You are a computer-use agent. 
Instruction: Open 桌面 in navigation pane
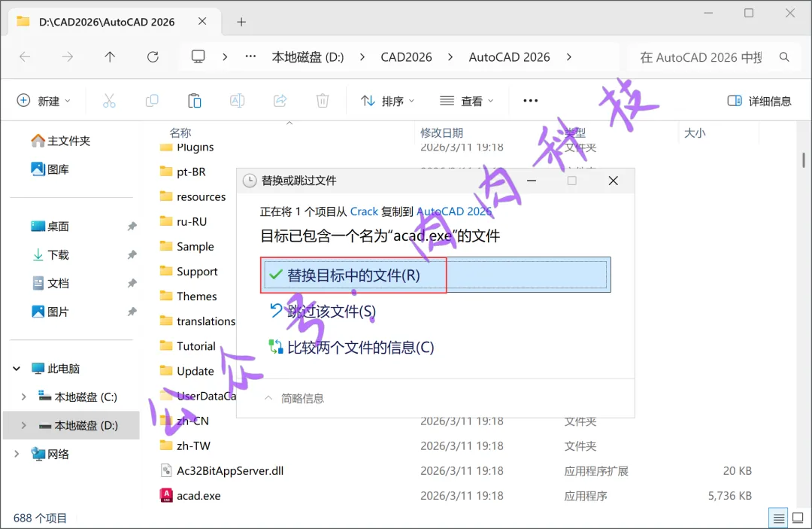(50, 226)
